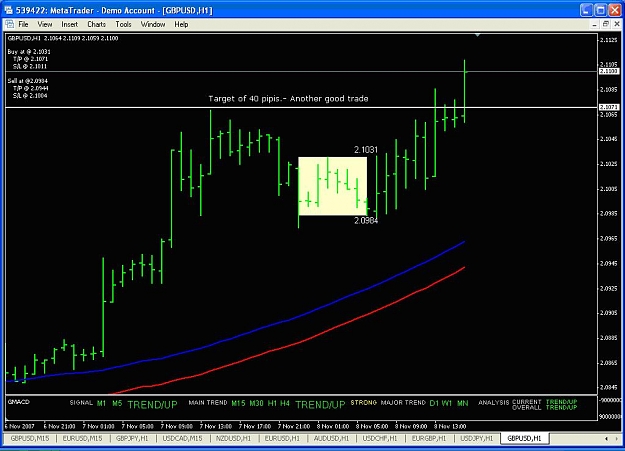Click the '8 Nov 01:00' time axis label
This screenshot has width=625, height=451.
tap(333, 426)
